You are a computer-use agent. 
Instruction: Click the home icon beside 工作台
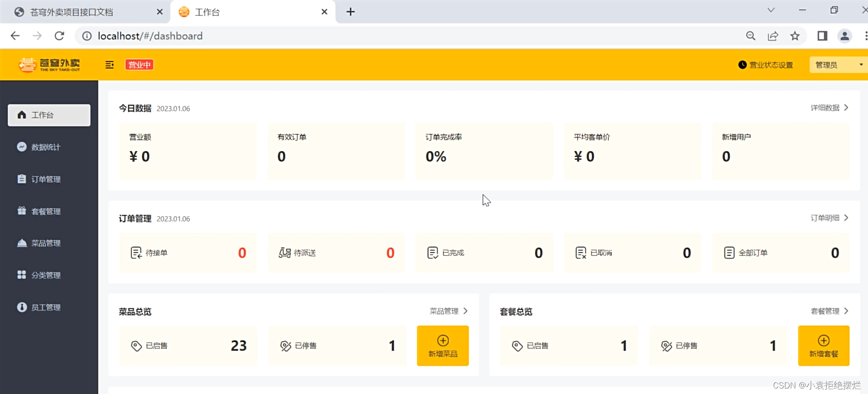click(x=22, y=114)
